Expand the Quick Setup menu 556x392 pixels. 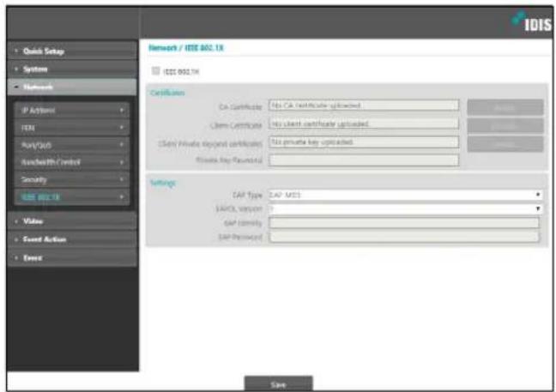tap(72, 51)
